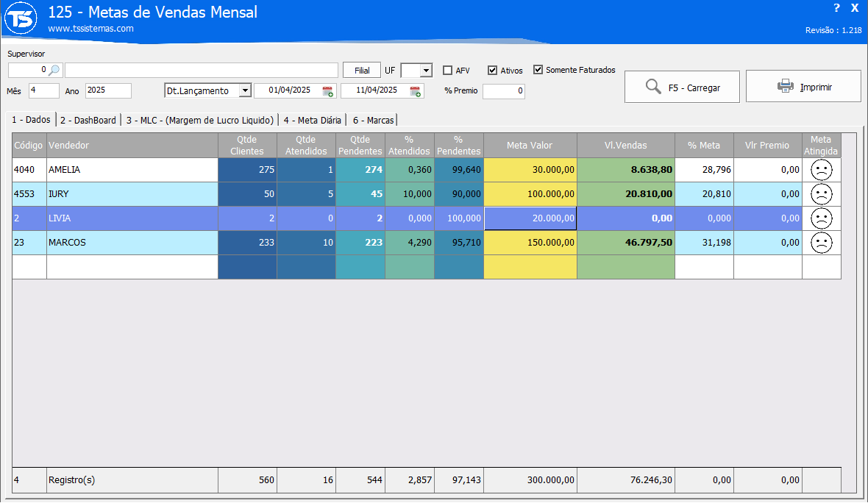Enable the AFV checkbox
Viewport: 868px width, 503px height.
(447, 71)
